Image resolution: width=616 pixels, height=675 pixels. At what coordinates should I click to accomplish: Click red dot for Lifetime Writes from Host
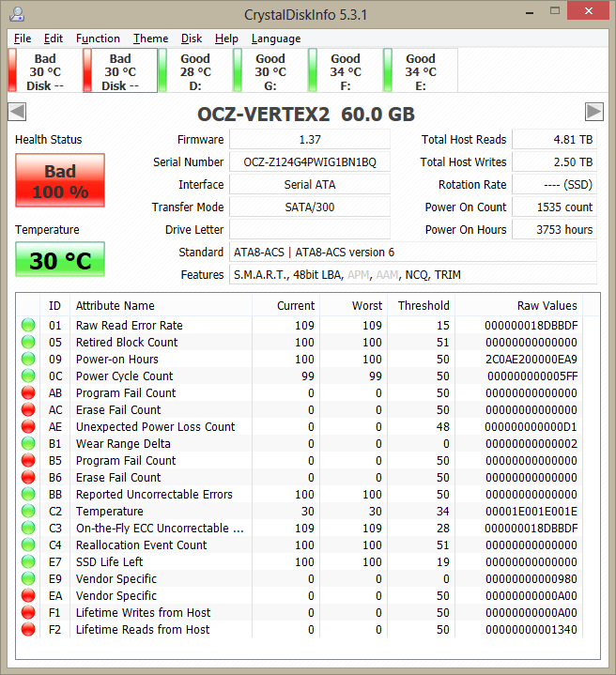(x=28, y=612)
